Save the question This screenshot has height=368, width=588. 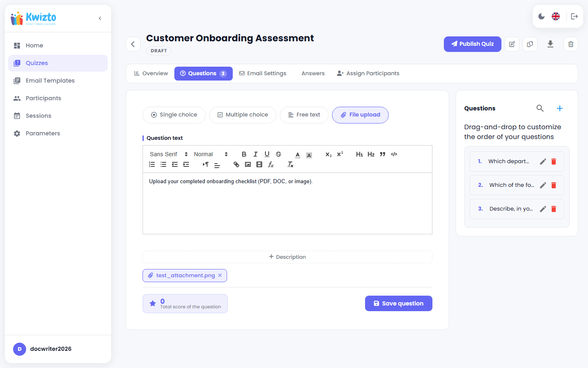click(x=399, y=303)
